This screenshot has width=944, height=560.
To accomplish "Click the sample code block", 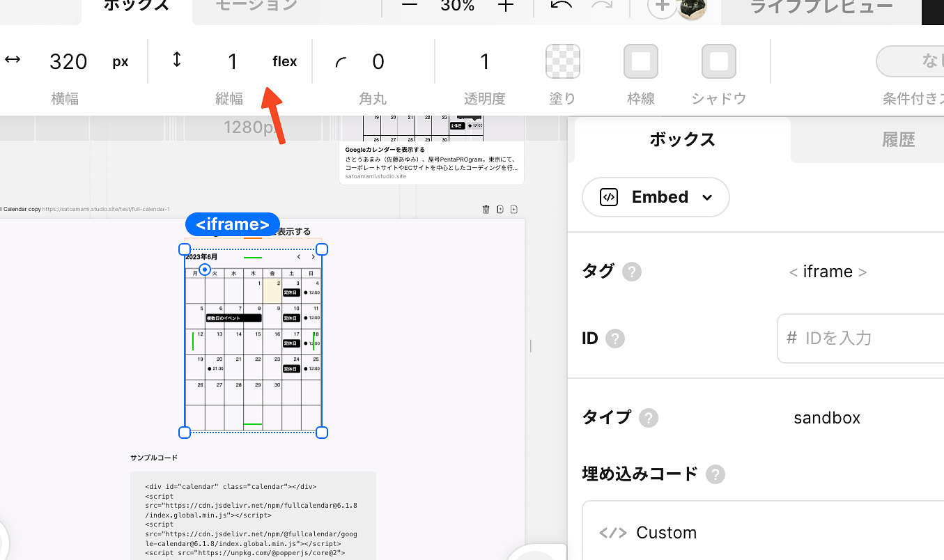I will pyautogui.click(x=253, y=515).
